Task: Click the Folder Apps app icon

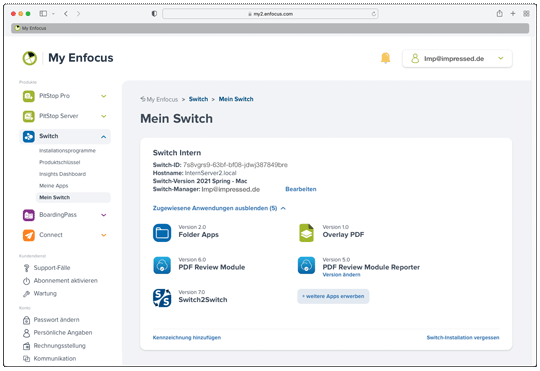Action: coord(162,233)
